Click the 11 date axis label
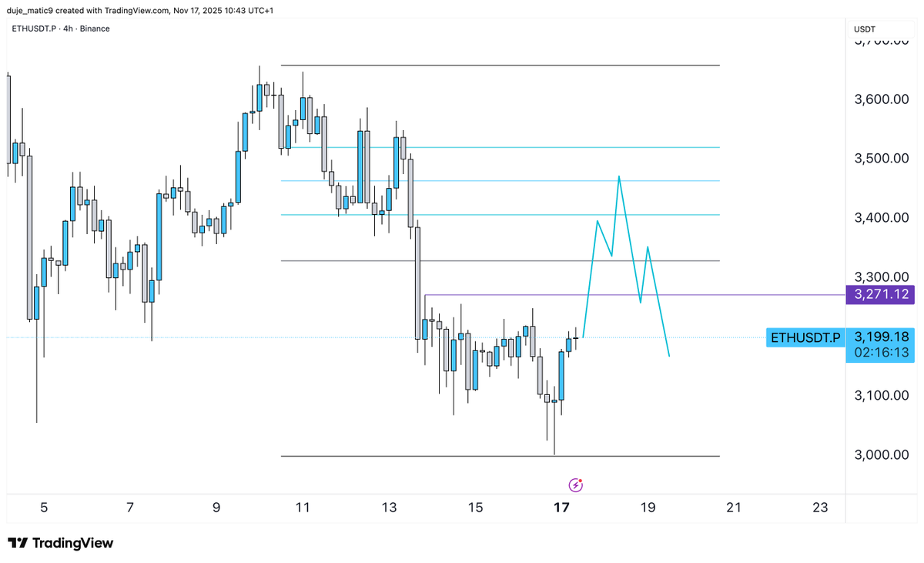Image resolution: width=924 pixels, height=563 pixels. (x=303, y=507)
